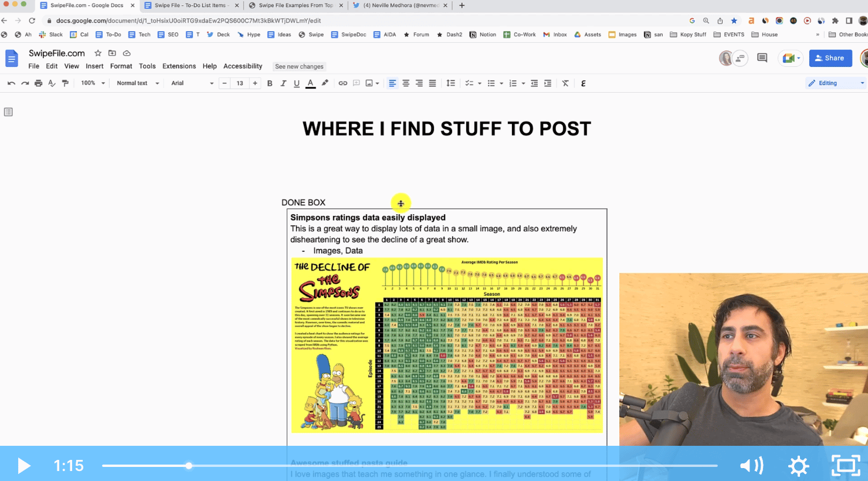Expand numbered list options arrow
The width and height of the screenshot is (868, 481).
coord(523,83)
